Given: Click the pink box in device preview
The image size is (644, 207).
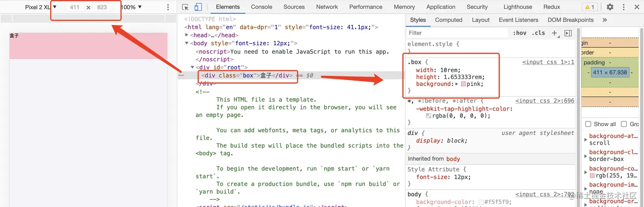Looking at the screenshot, I should pos(88,46).
